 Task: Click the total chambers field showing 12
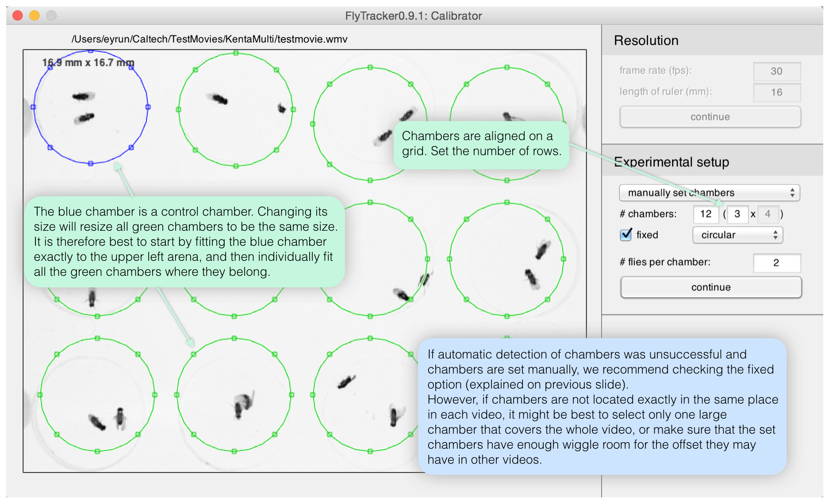point(706,214)
